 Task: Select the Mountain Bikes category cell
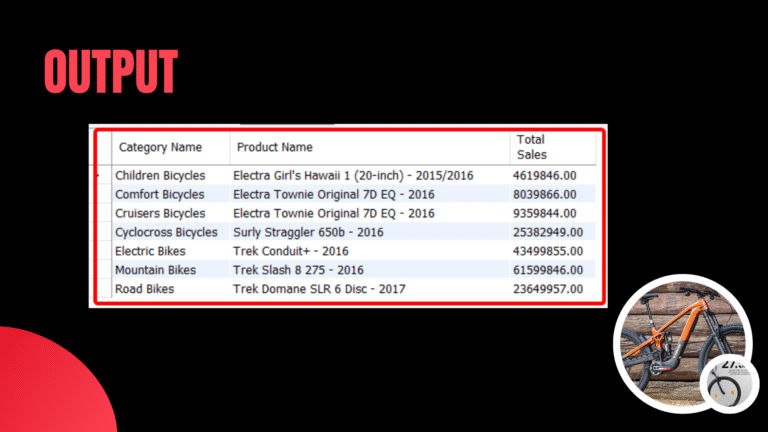155,271
